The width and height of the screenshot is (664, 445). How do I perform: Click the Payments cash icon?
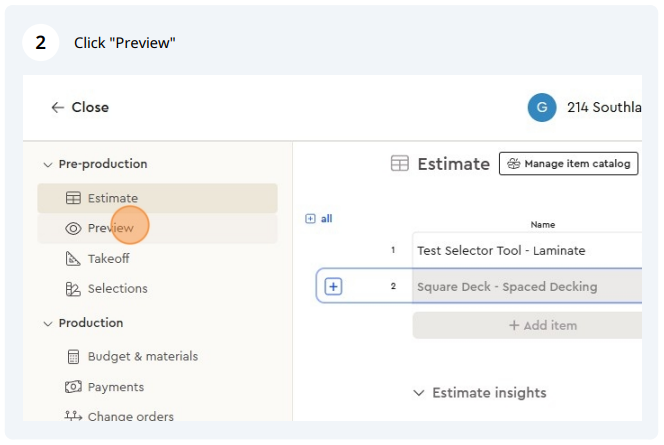pos(73,387)
